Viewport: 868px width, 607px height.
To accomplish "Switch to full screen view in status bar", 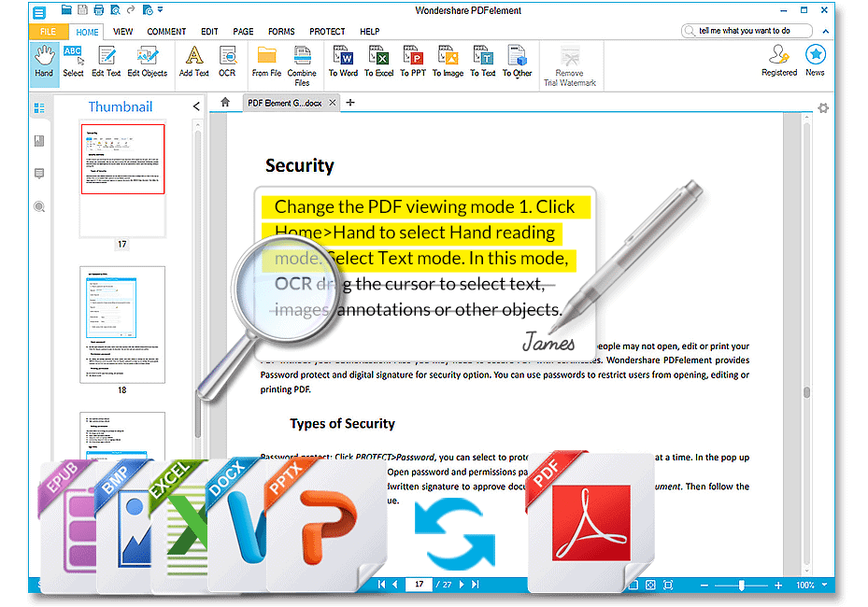I will coord(668,585).
